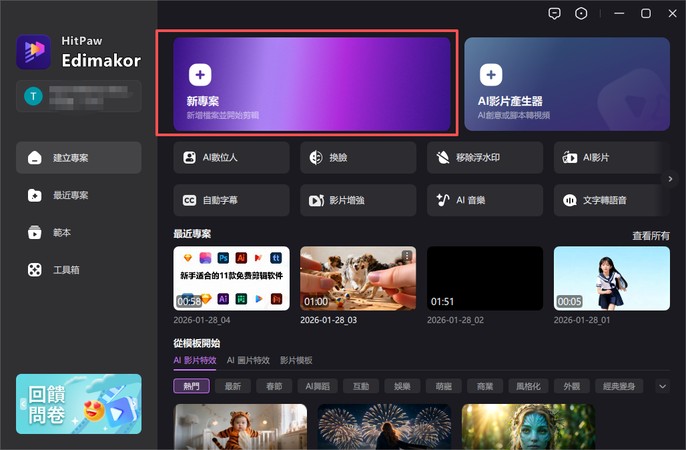Select the 萌寵 filter chip

[444, 386]
